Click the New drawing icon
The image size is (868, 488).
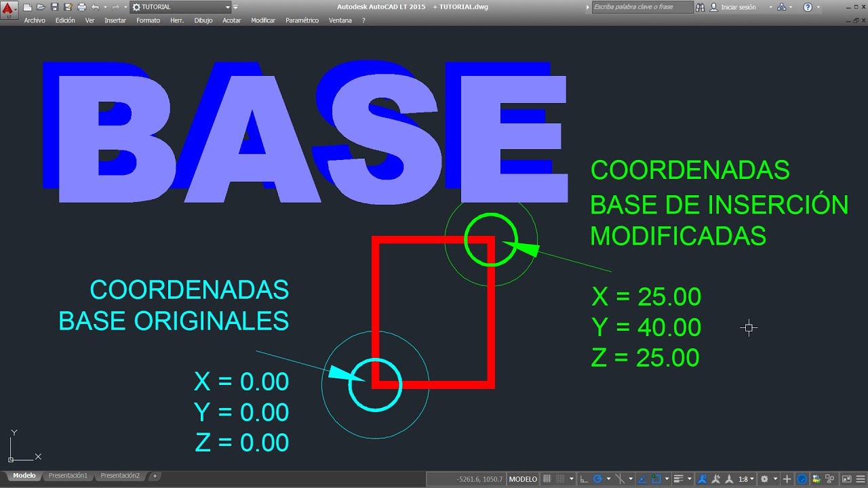27,7
